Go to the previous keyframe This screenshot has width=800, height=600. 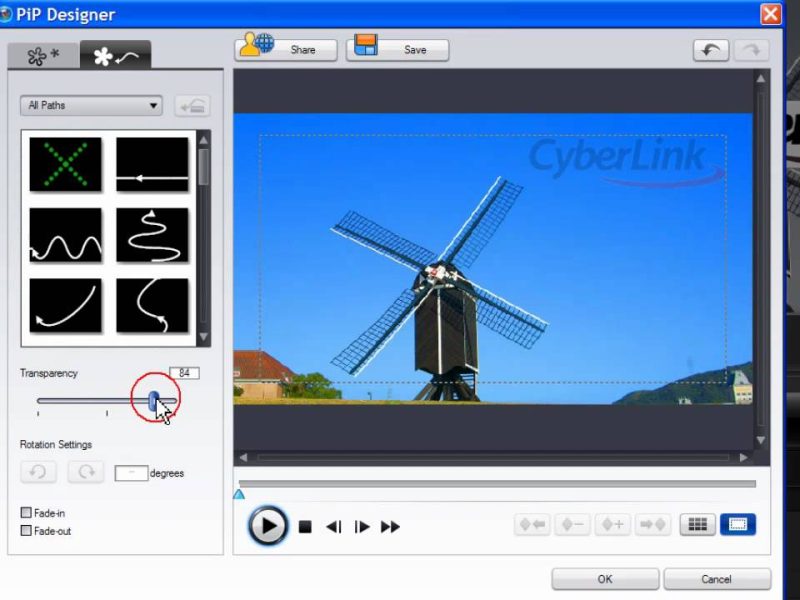[x=532, y=524]
